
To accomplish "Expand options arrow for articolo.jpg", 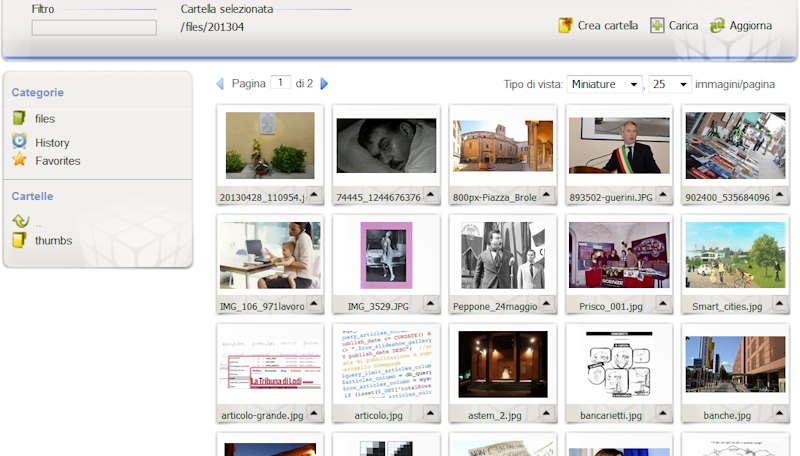I will click(431, 414).
